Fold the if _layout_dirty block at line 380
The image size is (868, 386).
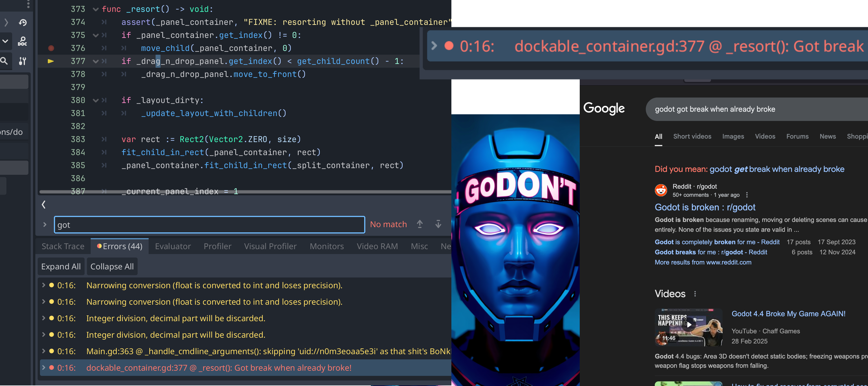pyautogui.click(x=95, y=100)
